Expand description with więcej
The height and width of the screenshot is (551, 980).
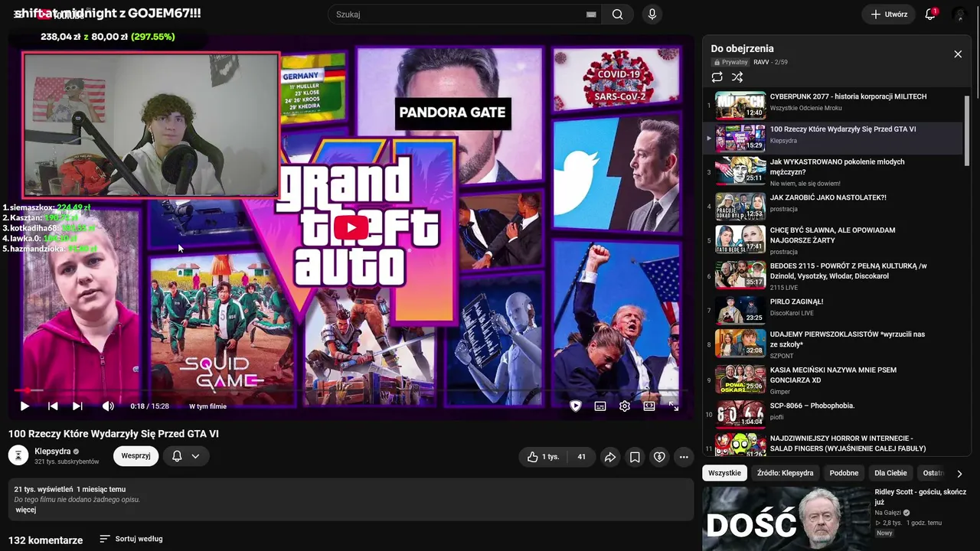point(25,510)
